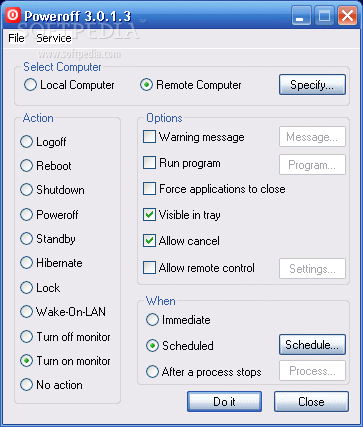
Task: Choose Hibernate as the action
Action: click(x=51, y=263)
